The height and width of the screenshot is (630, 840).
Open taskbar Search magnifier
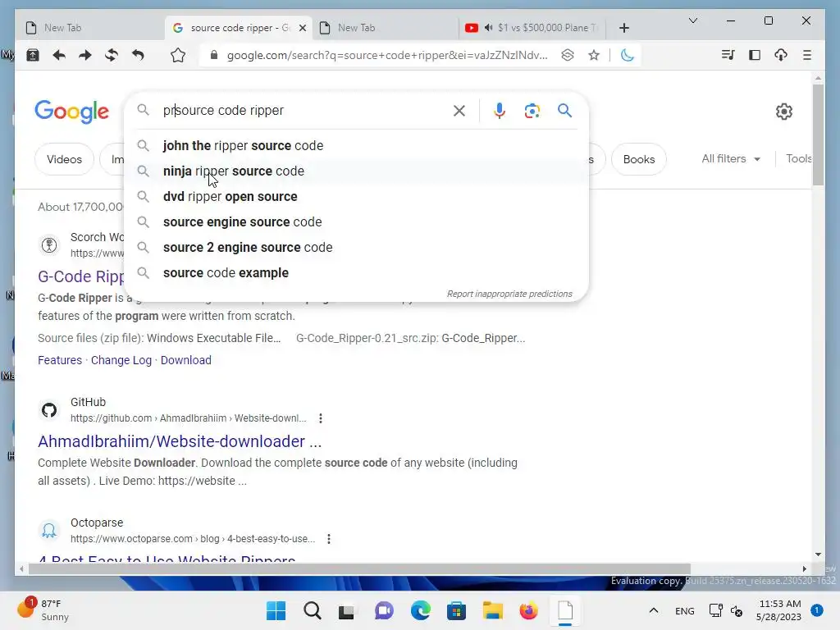tap(313, 610)
